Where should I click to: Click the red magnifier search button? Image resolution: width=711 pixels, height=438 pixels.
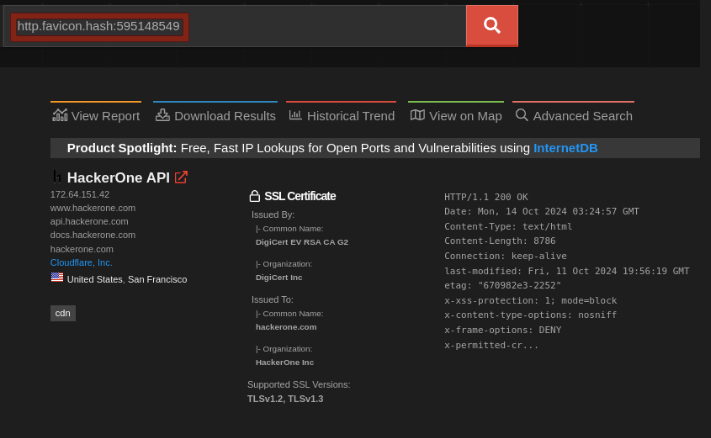(x=491, y=26)
